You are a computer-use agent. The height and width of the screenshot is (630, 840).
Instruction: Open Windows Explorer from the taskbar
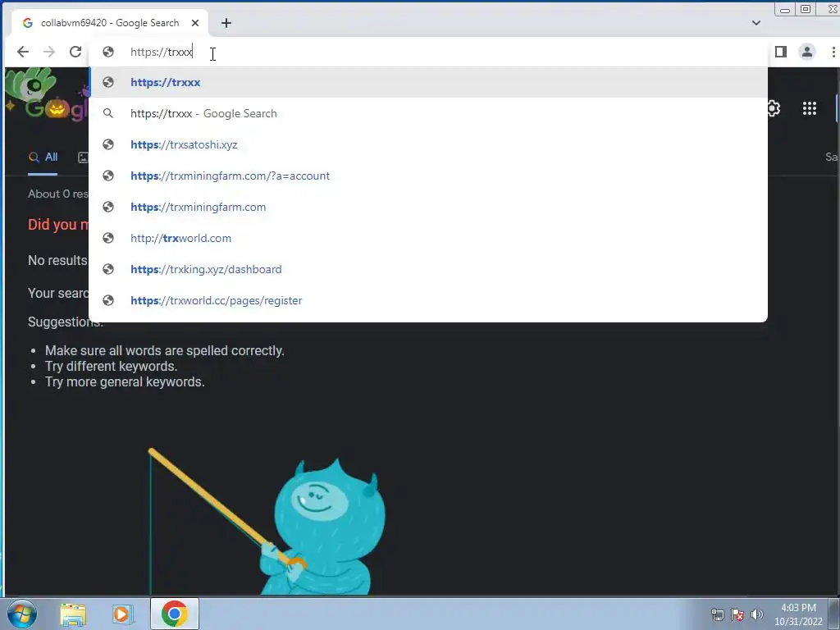pos(73,614)
